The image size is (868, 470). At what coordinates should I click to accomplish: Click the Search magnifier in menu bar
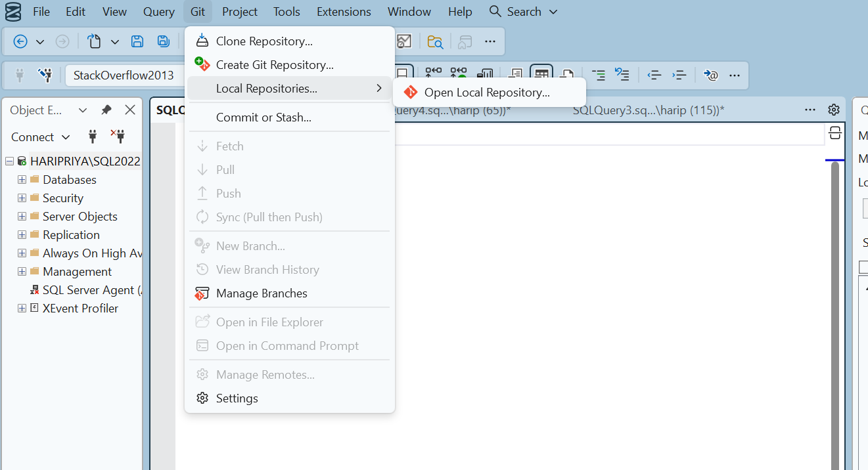[x=495, y=12]
